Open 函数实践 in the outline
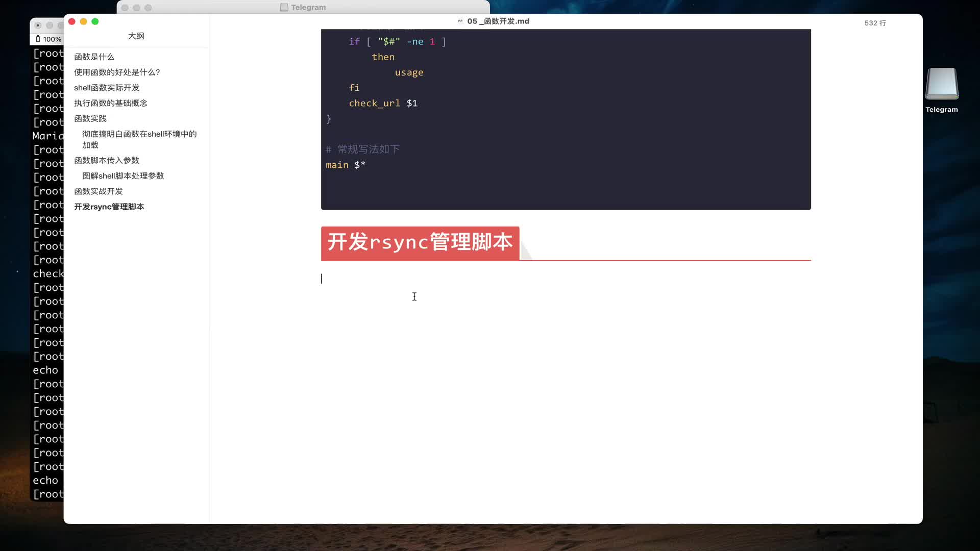 (x=90, y=118)
